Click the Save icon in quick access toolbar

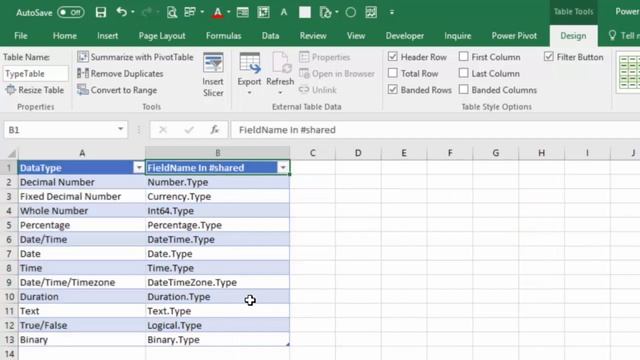pyautogui.click(x=100, y=12)
